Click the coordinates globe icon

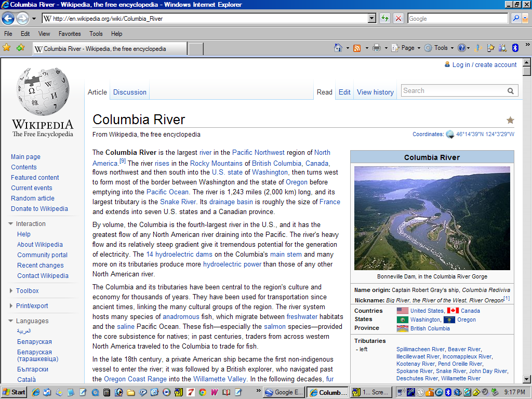[450, 135]
